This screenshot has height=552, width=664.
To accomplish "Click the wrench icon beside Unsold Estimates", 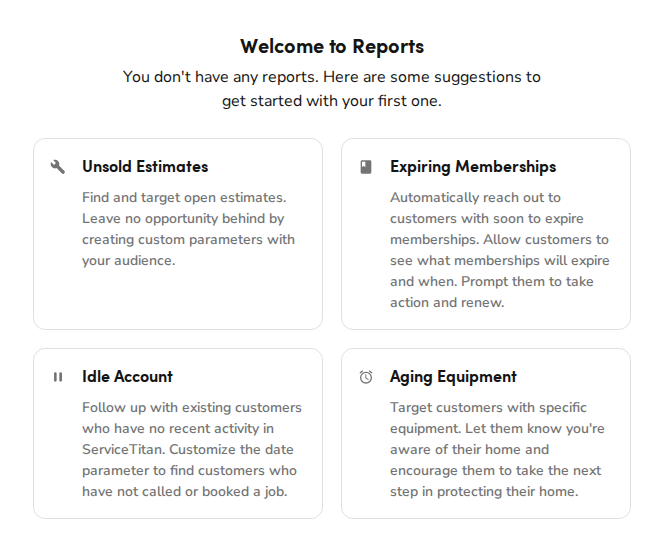I will tap(58, 167).
